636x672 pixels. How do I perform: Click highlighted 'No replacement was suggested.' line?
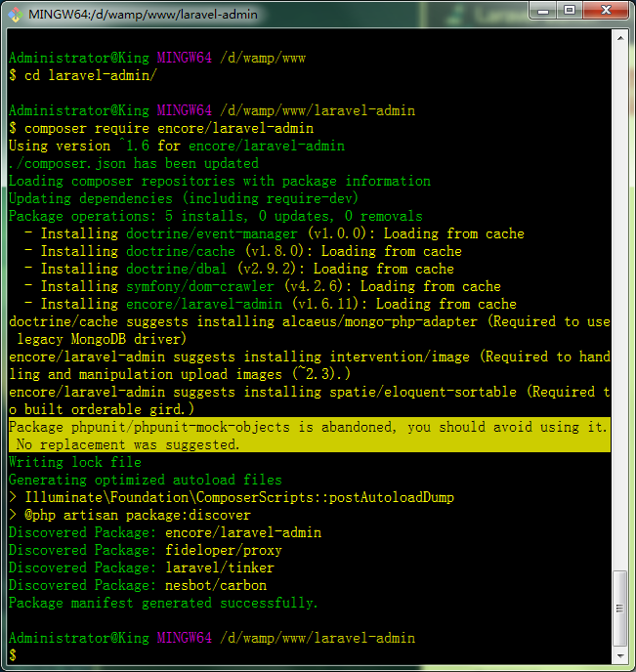coord(128,444)
